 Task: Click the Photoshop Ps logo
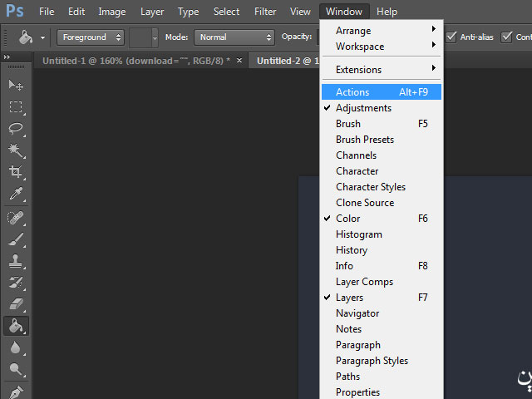[x=15, y=11]
